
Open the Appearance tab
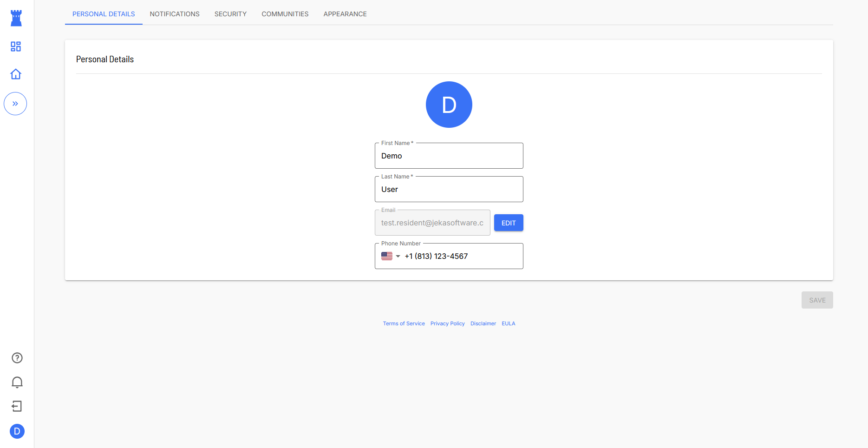pos(345,14)
